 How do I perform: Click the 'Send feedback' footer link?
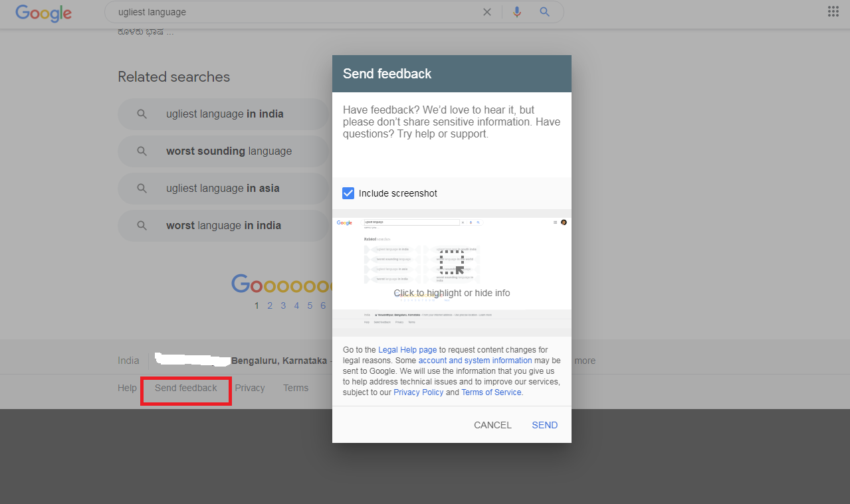(x=186, y=388)
